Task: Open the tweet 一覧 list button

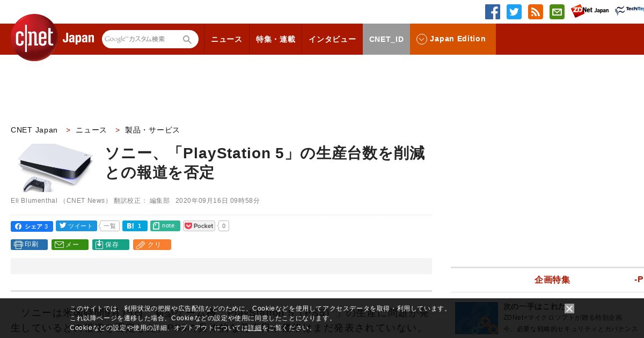Action: point(109,226)
